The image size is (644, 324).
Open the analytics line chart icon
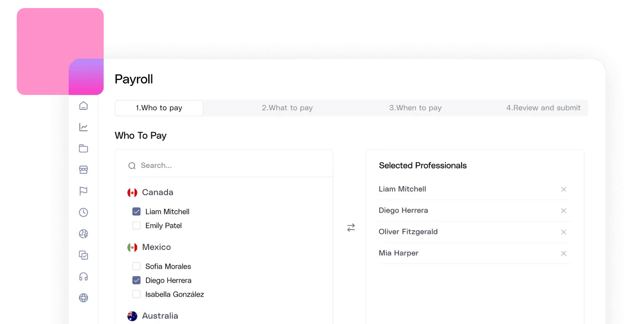point(83,127)
